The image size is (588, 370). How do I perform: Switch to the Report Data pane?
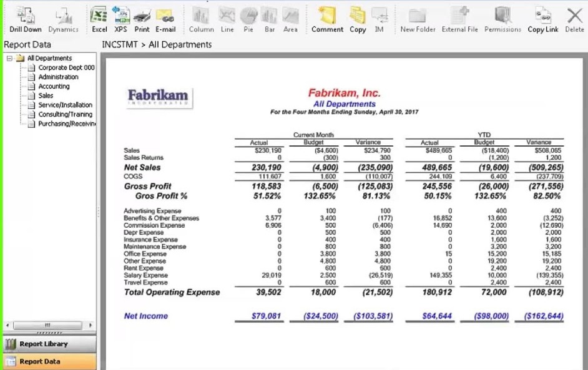point(49,361)
